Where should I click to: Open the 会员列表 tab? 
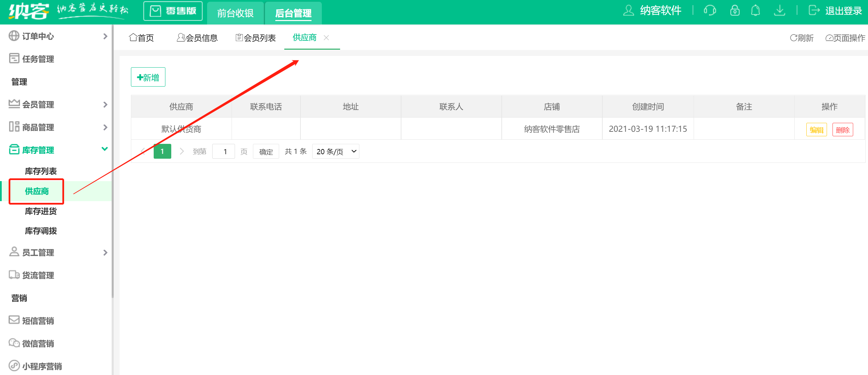click(256, 38)
